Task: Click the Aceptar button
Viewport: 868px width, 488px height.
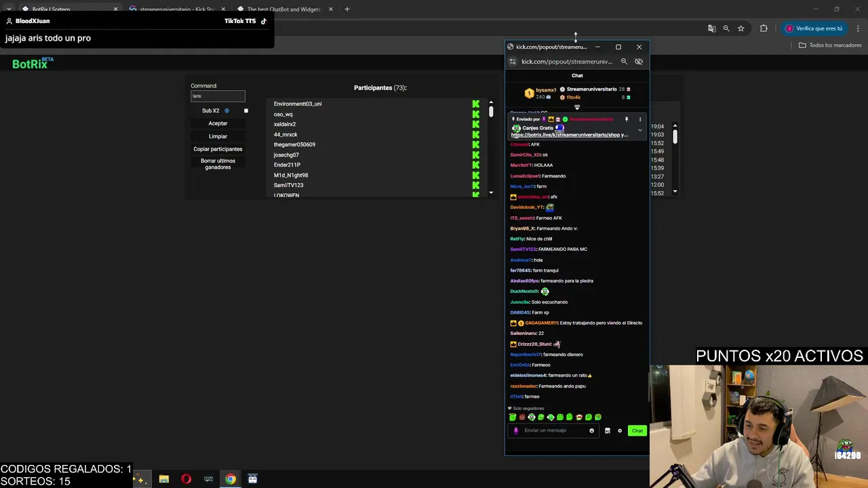Action: point(218,123)
